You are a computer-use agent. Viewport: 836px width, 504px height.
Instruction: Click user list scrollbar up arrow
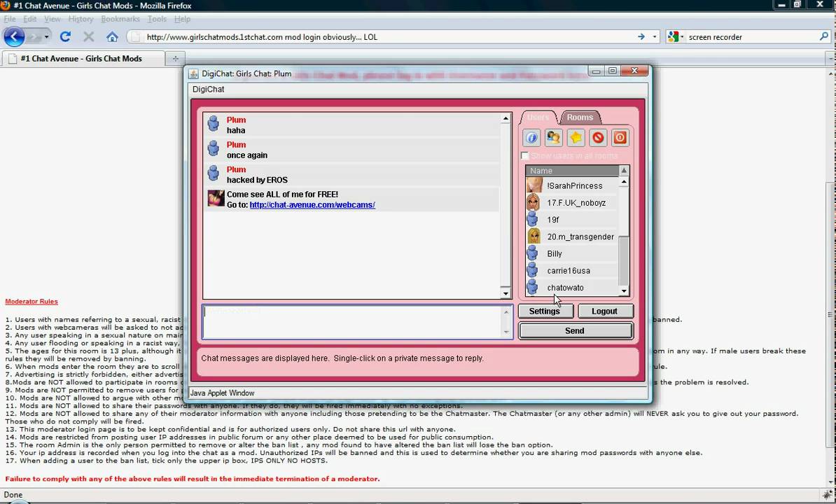tap(624, 182)
